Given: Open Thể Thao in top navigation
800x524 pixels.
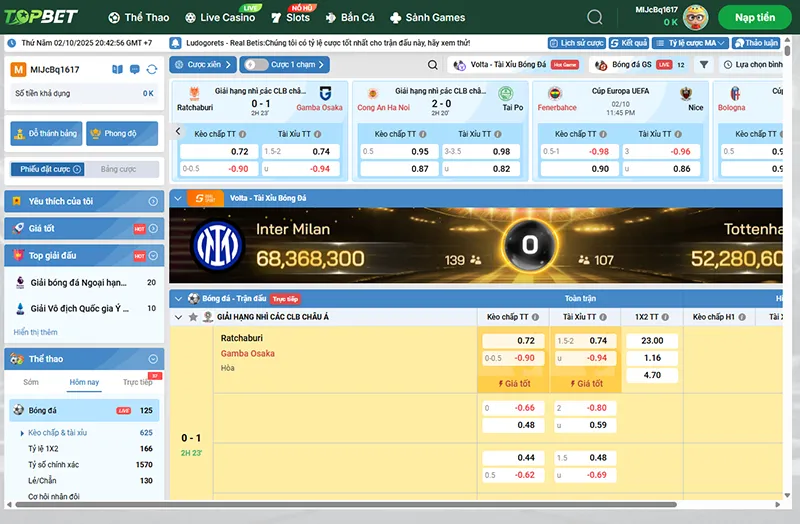Looking at the screenshot, I should tap(139, 17).
